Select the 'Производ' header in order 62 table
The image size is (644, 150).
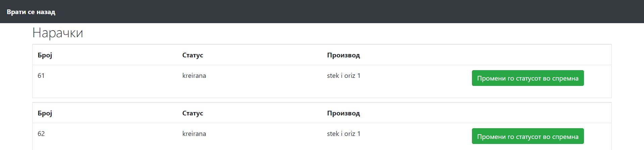(343, 113)
